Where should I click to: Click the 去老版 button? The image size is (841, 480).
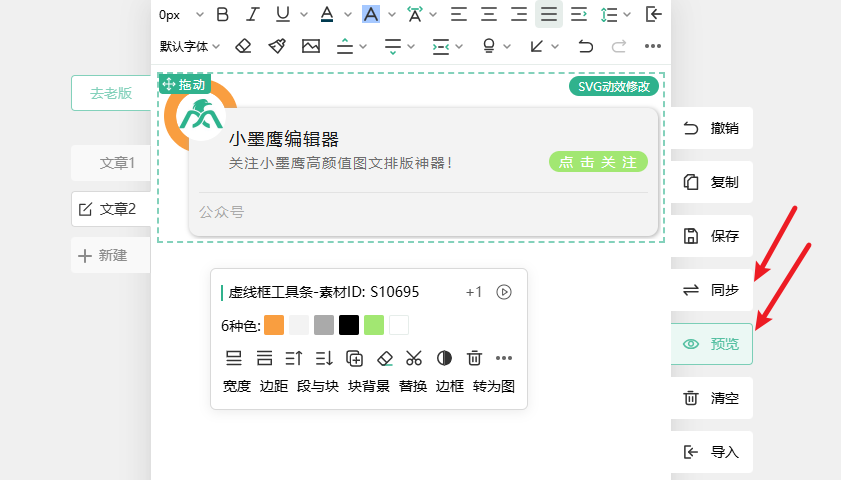111,93
